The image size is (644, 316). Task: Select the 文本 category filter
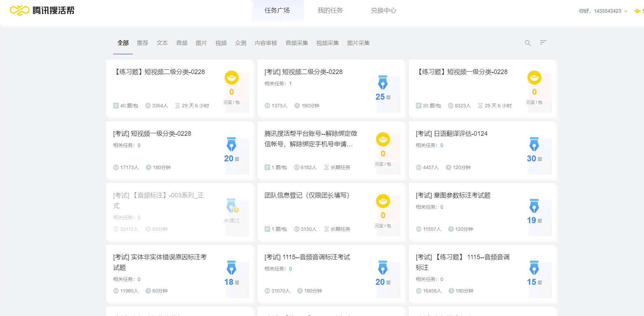pos(162,43)
